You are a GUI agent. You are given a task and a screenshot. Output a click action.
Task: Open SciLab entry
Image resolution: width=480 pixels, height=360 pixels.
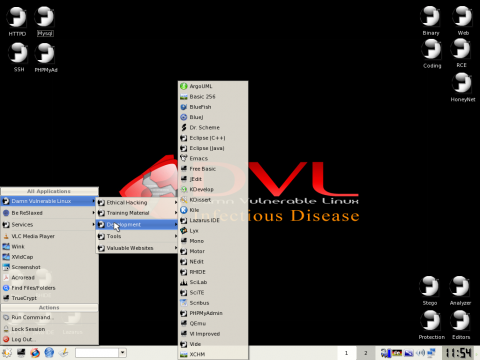(213, 282)
